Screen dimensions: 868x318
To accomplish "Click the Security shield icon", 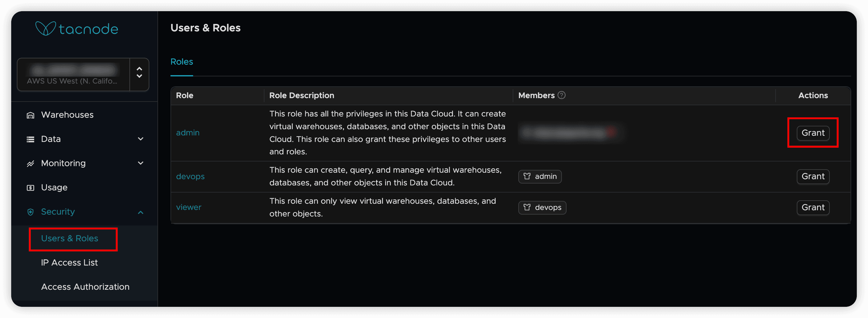I will [30, 212].
